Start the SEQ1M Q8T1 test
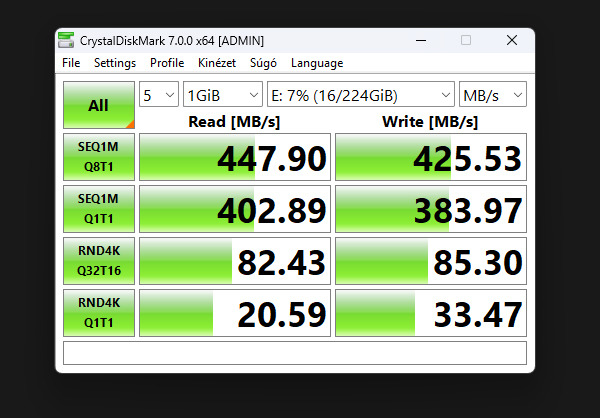The width and height of the screenshot is (600, 418). pos(99,157)
